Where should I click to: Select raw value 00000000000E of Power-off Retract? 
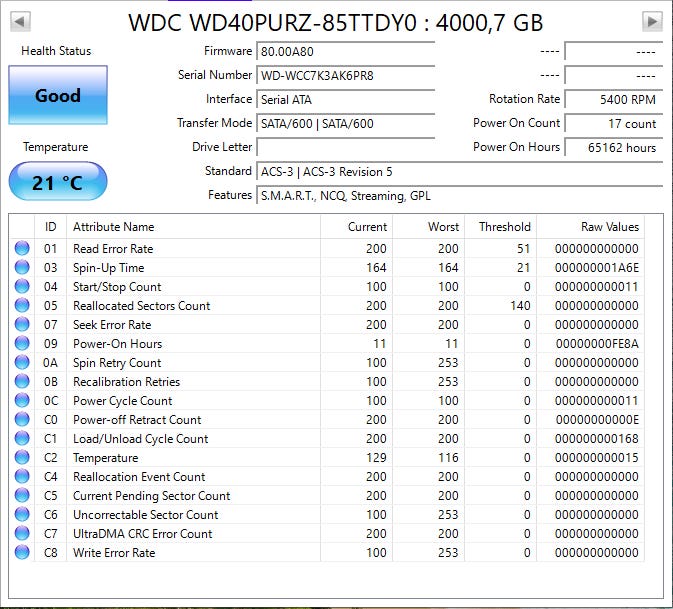click(597, 420)
